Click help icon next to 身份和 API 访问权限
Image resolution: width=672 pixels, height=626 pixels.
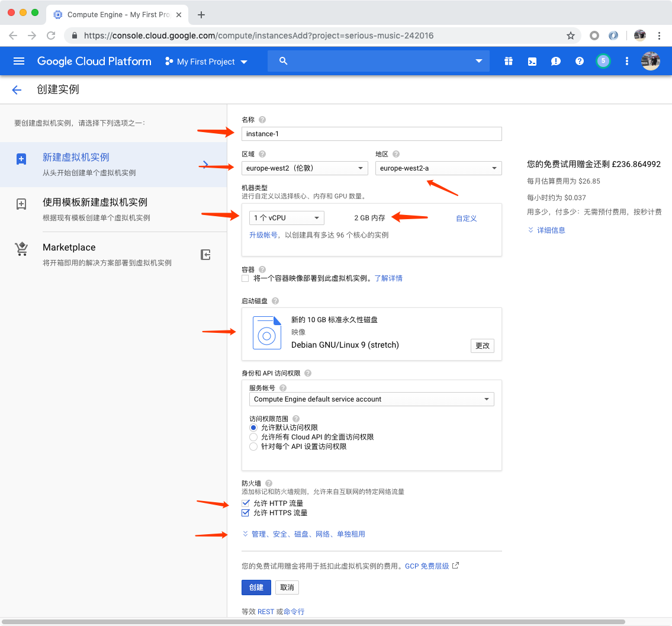tap(308, 374)
